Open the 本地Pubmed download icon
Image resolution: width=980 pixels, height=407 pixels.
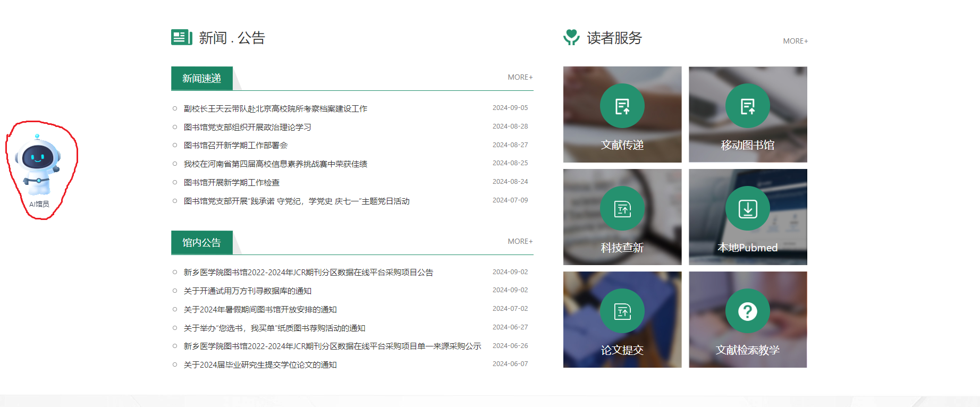tap(747, 209)
